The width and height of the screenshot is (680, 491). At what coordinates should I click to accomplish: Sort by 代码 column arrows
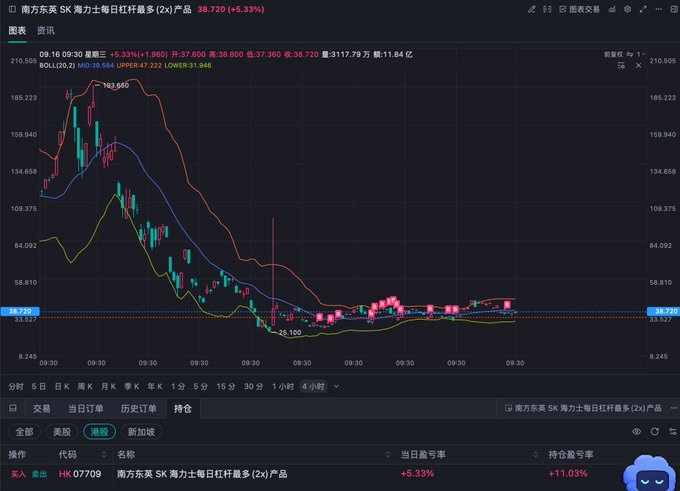click(104, 455)
